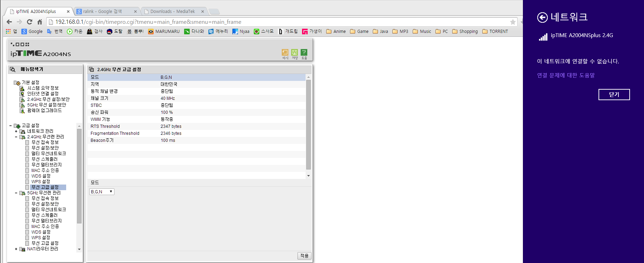Bookmark this page with the star icon
The height and width of the screenshot is (263, 644).
click(x=513, y=22)
